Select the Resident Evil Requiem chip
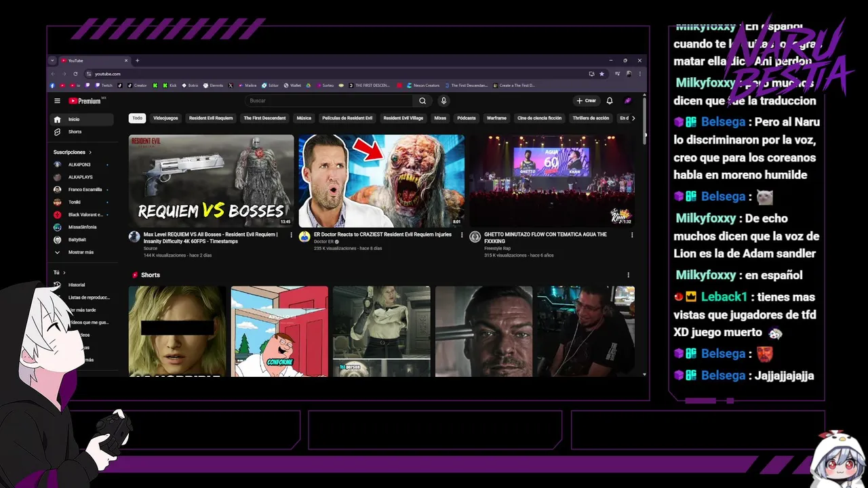868x488 pixels. (x=211, y=118)
